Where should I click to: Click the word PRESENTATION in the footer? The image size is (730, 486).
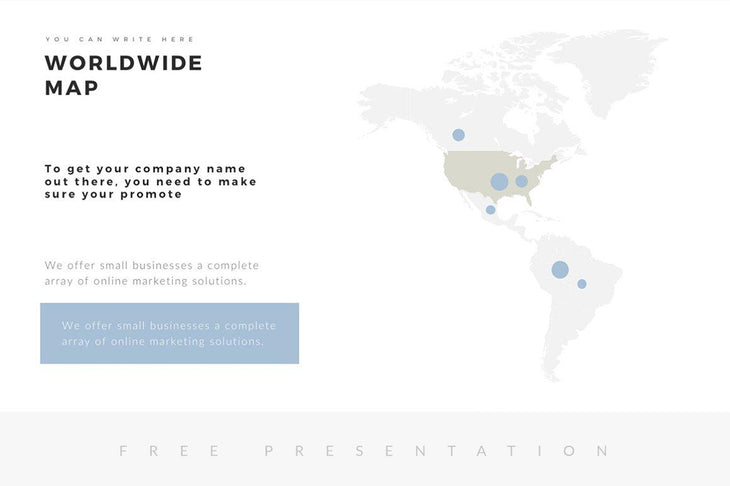[x=437, y=451]
